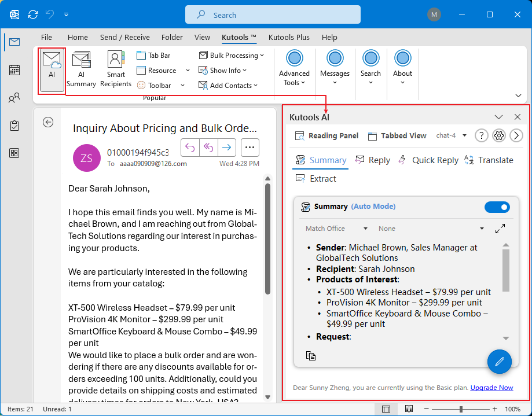Expand the summary box to full size
This screenshot has height=416, width=532.
coord(500,229)
